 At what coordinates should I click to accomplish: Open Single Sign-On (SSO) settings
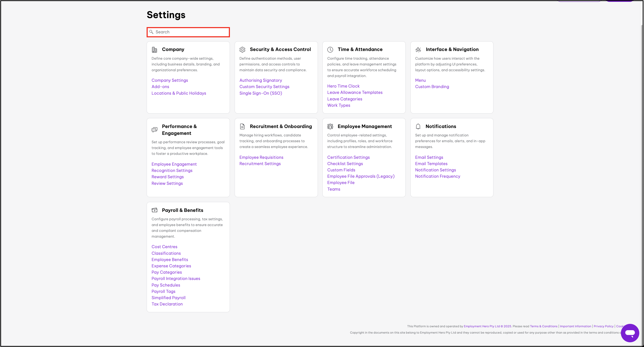pyautogui.click(x=260, y=93)
